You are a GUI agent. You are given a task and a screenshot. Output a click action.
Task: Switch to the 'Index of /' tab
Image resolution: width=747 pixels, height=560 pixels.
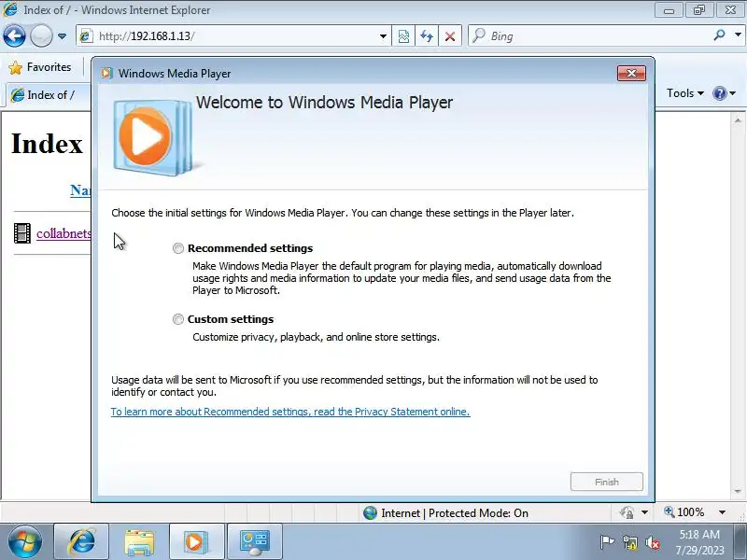click(48, 95)
